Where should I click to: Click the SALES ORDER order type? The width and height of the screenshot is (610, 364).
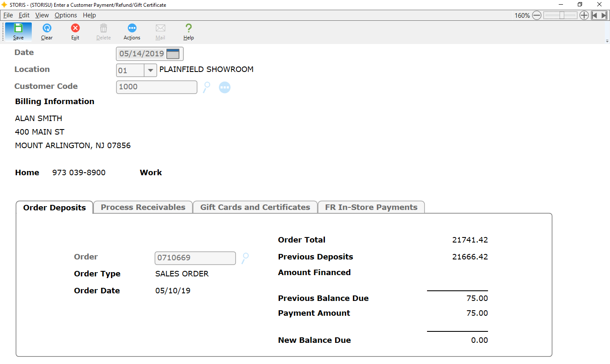(x=182, y=274)
